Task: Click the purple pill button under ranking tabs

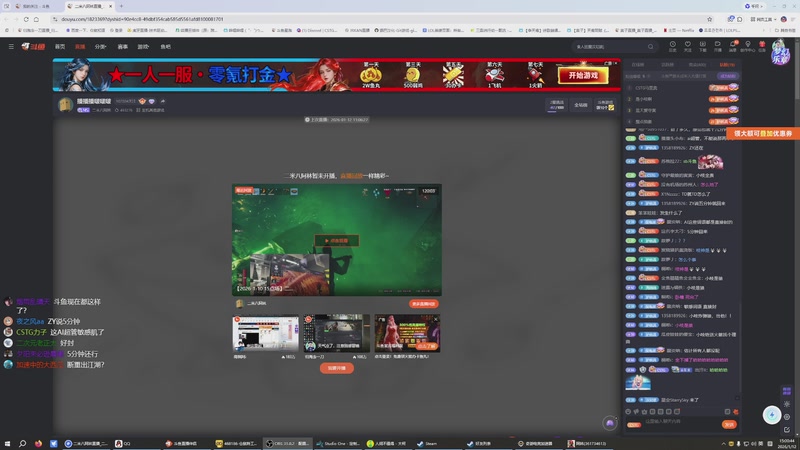Action: [x=728, y=76]
